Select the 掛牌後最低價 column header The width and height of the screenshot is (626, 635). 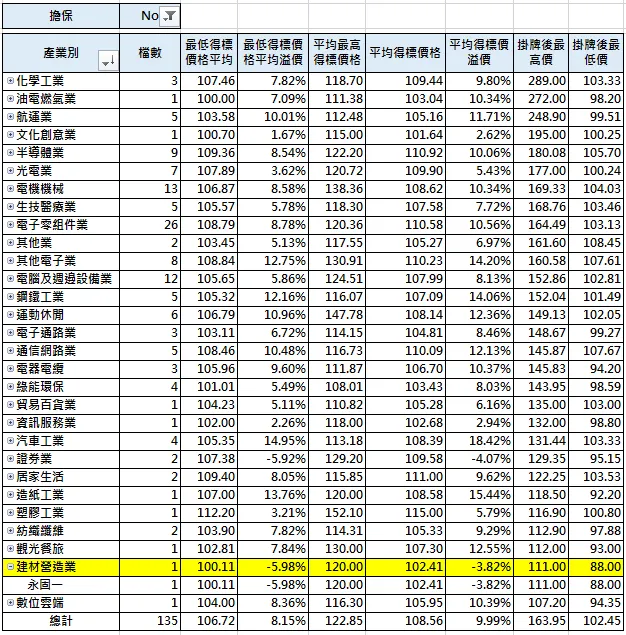click(596, 53)
